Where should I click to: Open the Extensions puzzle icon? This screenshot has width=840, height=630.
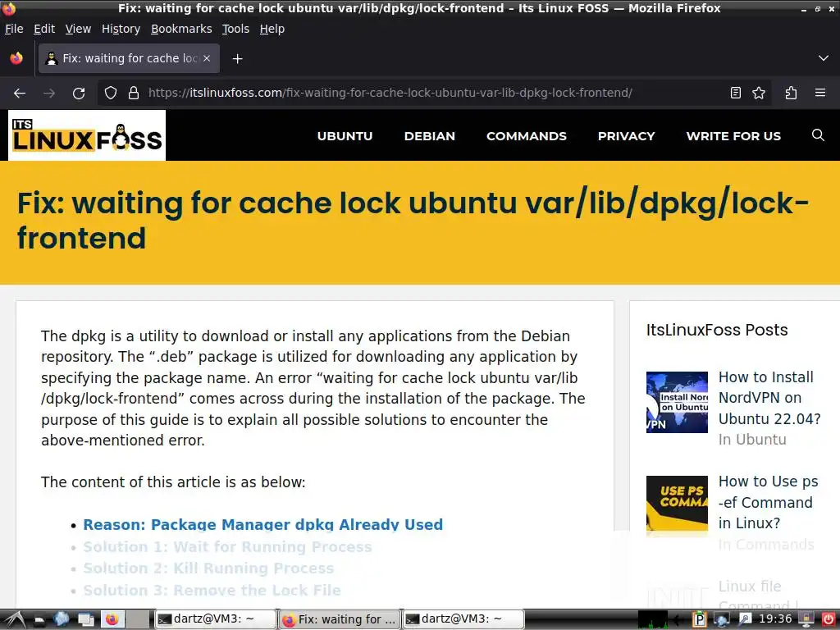[791, 93]
